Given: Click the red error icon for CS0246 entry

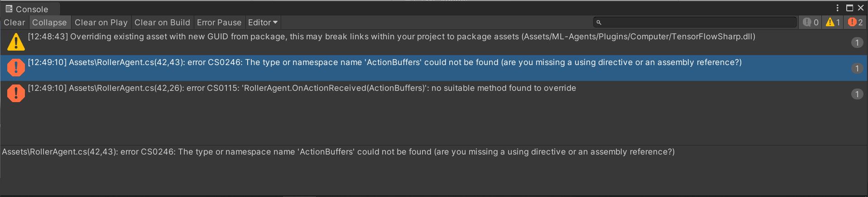Looking at the screenshot, I should click(x=16, y=68).
